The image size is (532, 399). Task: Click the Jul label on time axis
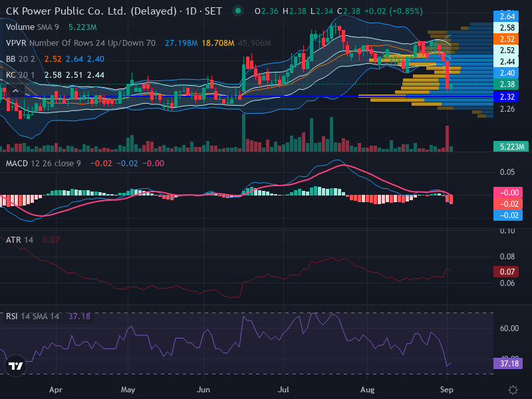(x=283, y=390)
